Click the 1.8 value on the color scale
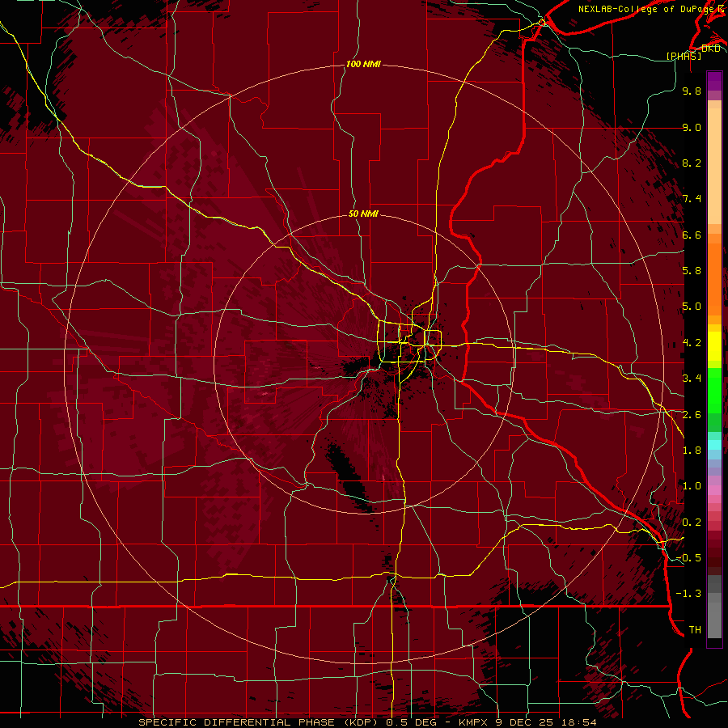728x728 pixels. (692, 451)
